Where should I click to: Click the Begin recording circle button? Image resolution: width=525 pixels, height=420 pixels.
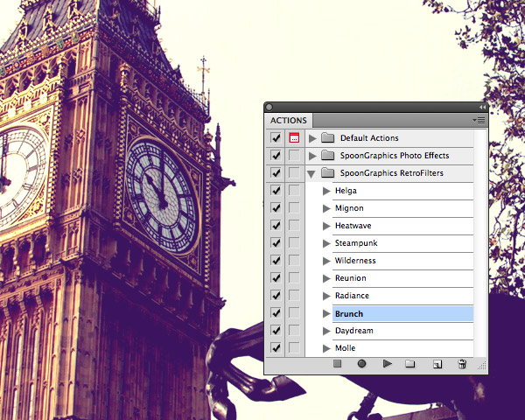(x=361, y=363)
